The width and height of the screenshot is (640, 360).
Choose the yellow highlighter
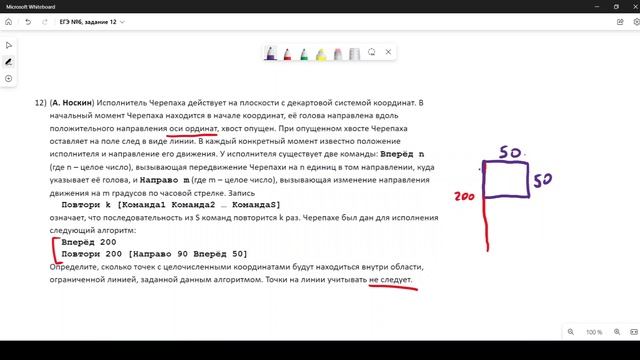pos(321,53)
